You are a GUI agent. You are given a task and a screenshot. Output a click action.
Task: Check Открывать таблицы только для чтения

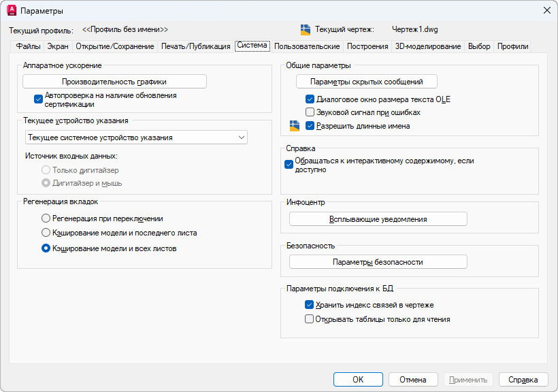pyautogui.click(x=310, y=318)
